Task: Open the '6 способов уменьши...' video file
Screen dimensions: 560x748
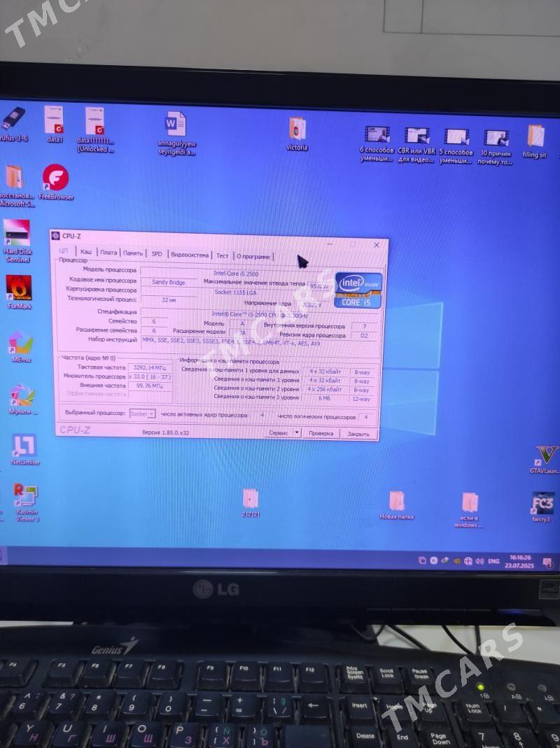Action: (x=377, y=144)
